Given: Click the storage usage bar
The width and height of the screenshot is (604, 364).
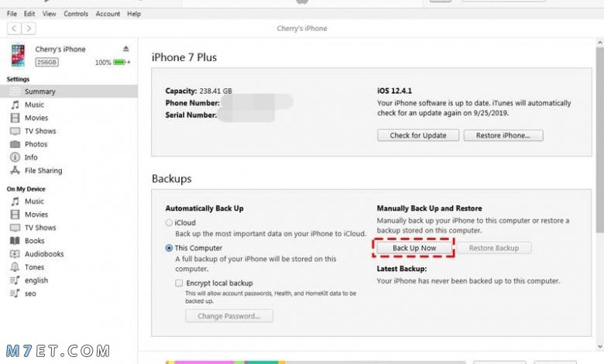Looking at the screenshot, I should (316, 362).
